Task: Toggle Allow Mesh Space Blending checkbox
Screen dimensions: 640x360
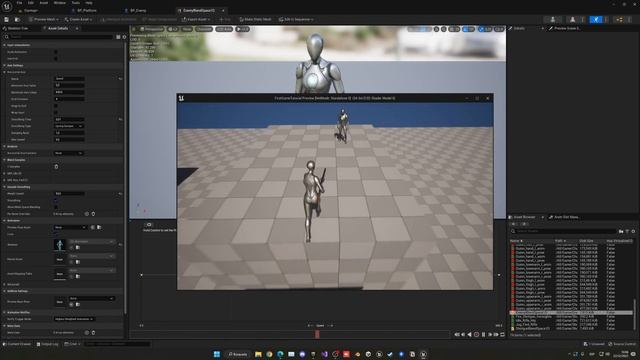Action: point(56,207)
